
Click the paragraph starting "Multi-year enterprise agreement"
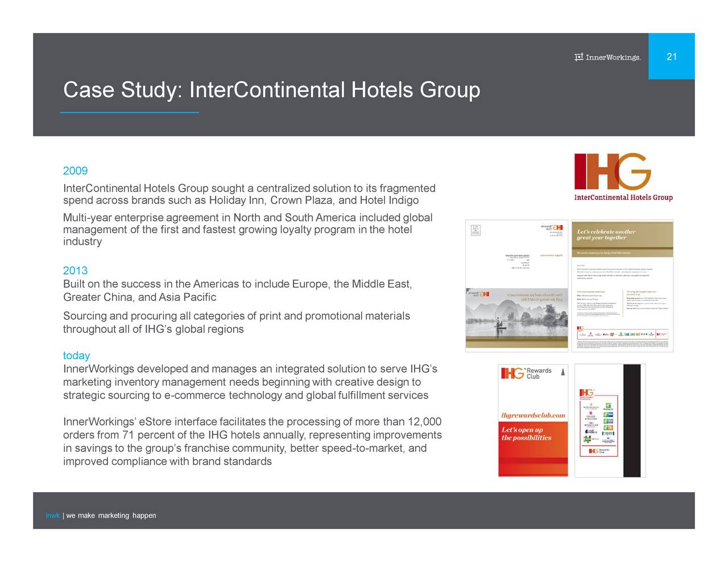pos(247,230)
